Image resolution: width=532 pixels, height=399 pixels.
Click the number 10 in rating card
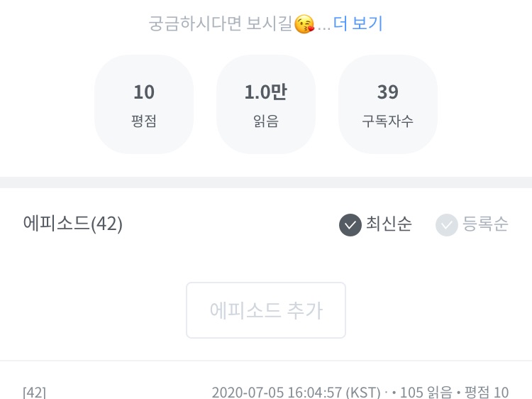[x=144, y=92]
